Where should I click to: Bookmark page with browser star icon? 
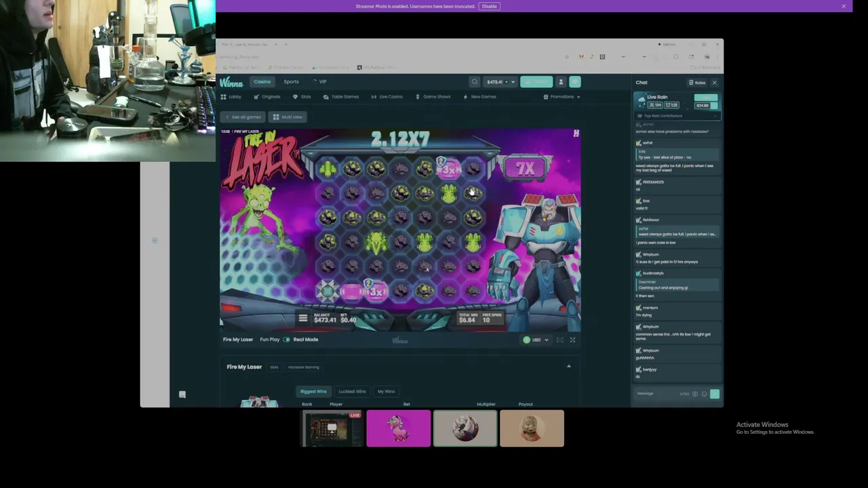coord(567,57)
